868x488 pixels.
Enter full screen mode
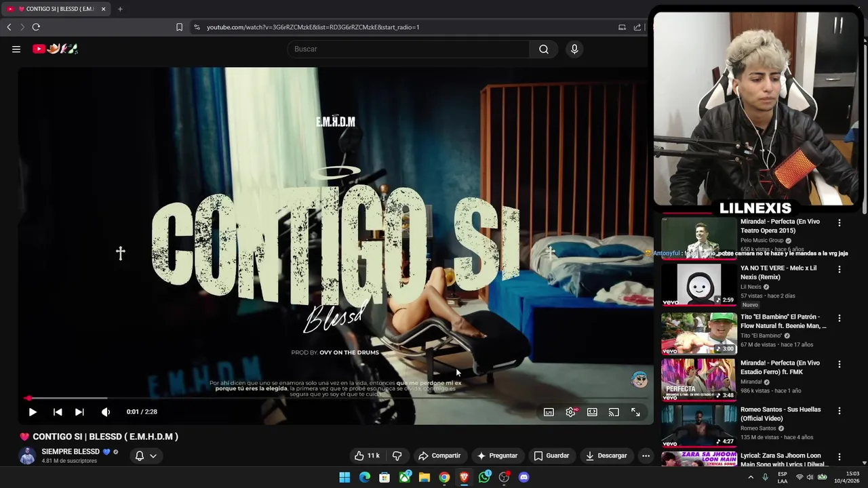pyautogui.click(x=635, y=412)
